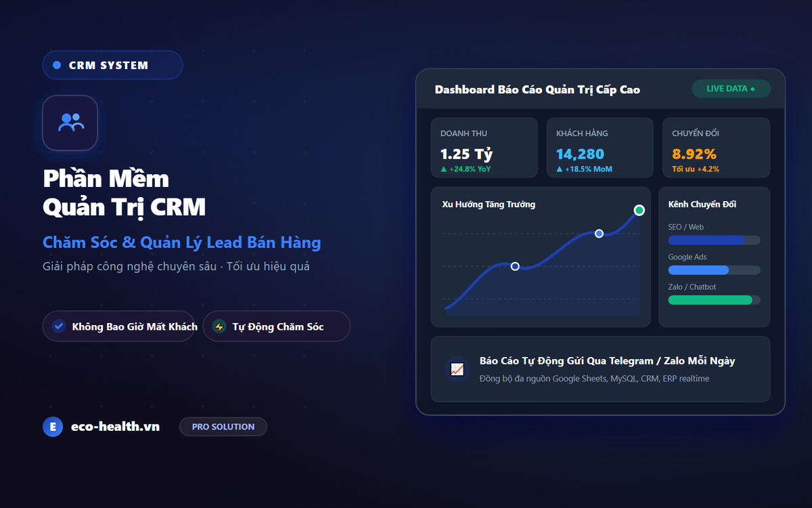Image resolution: width=812 pixels, height=508 pixels.
Task: Click the Kênh Chuyển Đổi panel title
Action: click(702, 204)
